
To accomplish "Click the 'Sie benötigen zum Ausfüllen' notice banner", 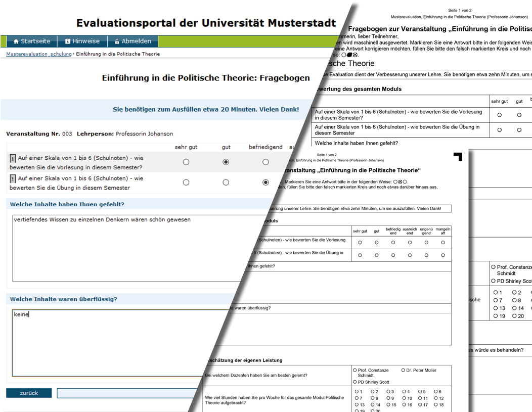I will click(x=156, y=110).
